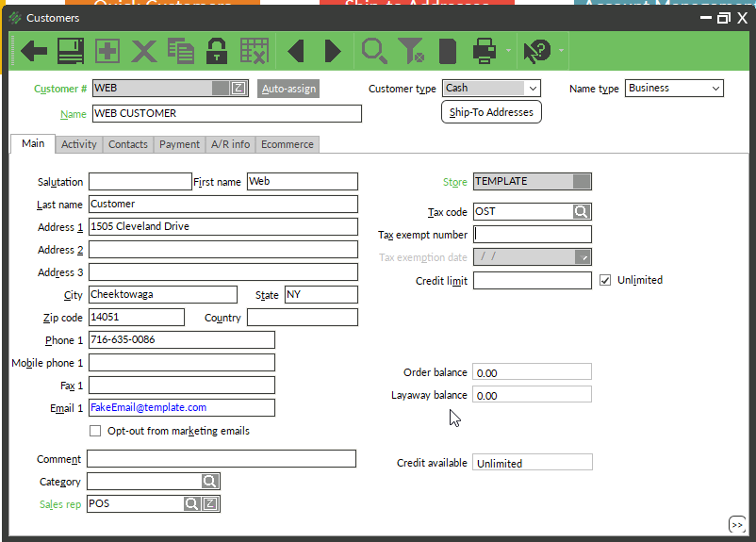
Task: Open print options dropdown arrow
Action: pos(508,50)
